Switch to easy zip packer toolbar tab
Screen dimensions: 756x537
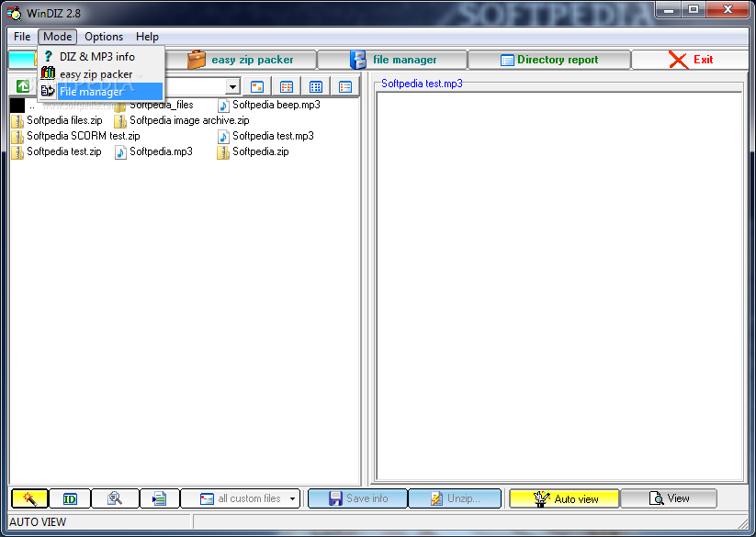coord(241,60)
